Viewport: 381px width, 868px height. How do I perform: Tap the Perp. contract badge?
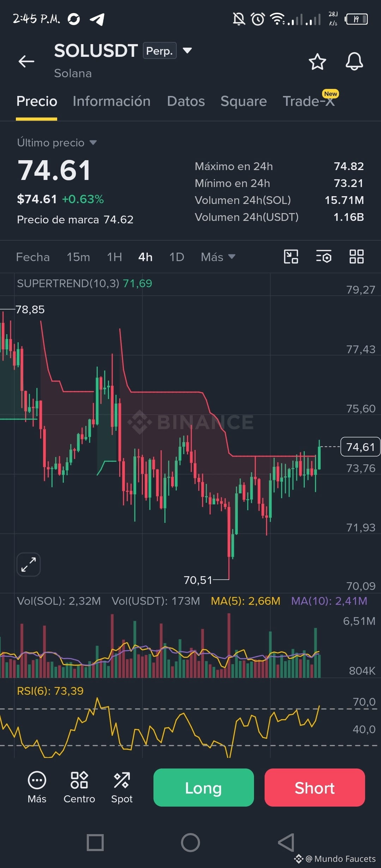click(159, 50)
